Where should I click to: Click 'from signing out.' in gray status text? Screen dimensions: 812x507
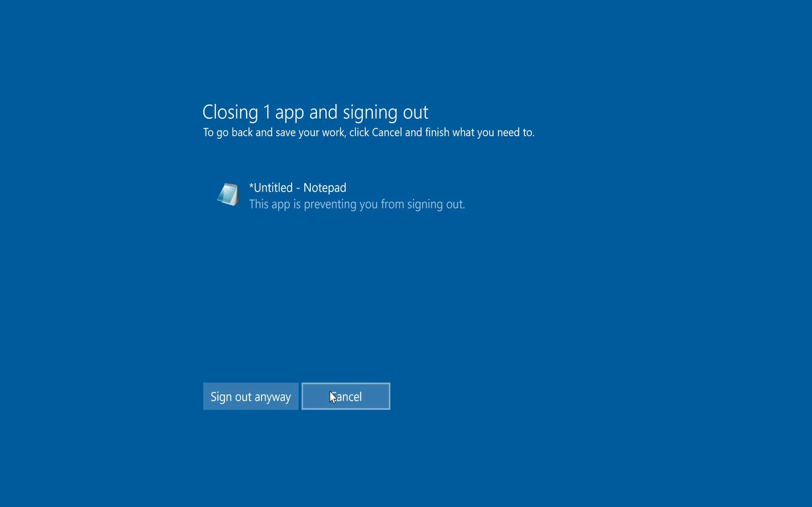tap(423, 204)
